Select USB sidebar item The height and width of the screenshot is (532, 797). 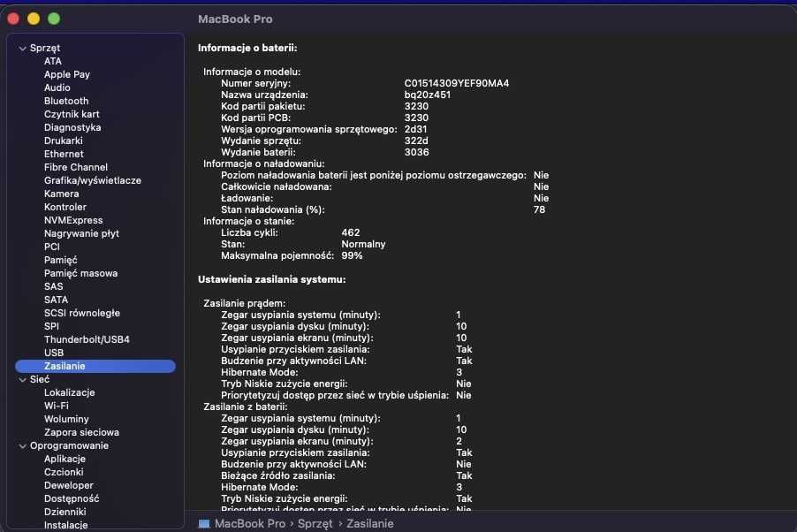click(54, 353)
